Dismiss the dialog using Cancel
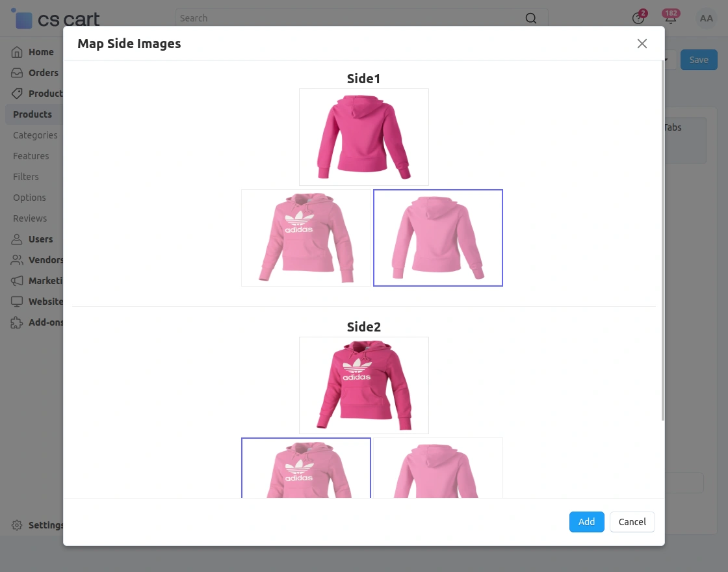This screenshot has height=572, width=728. coord(632,522)
